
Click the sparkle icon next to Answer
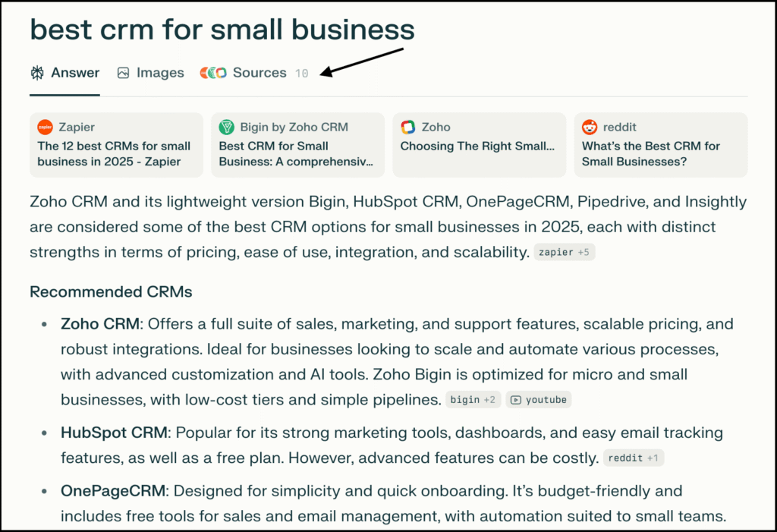(x=36, y=72)
